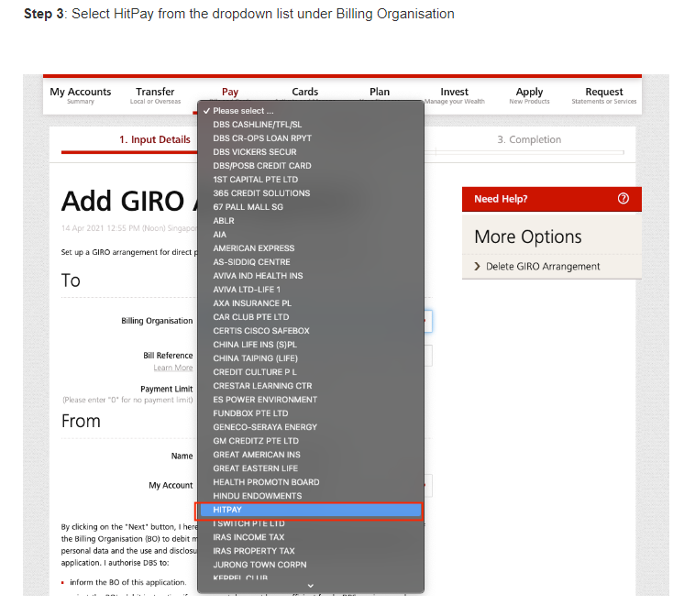Select GREAT AMERICAN INS option
This screenshot has width=695, height=616.
311,455
